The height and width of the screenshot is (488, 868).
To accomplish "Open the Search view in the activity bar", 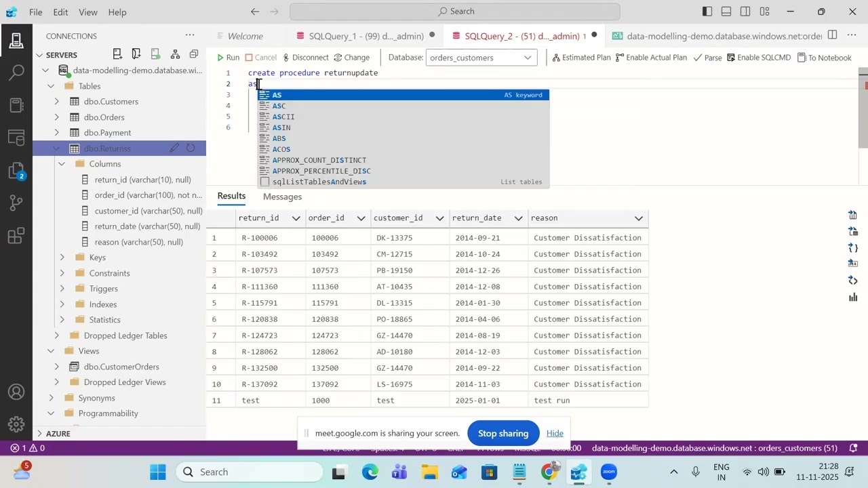I will [16, 72].
